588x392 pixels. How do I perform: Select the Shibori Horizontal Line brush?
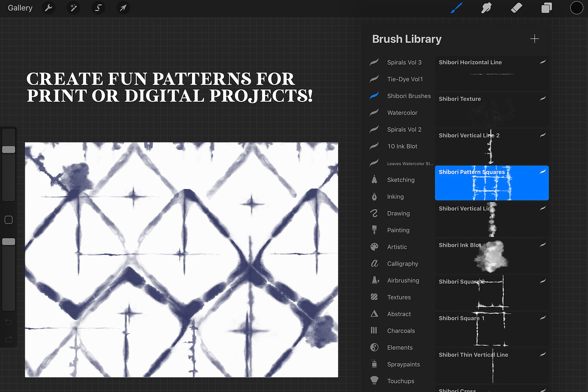click(492, 73)
